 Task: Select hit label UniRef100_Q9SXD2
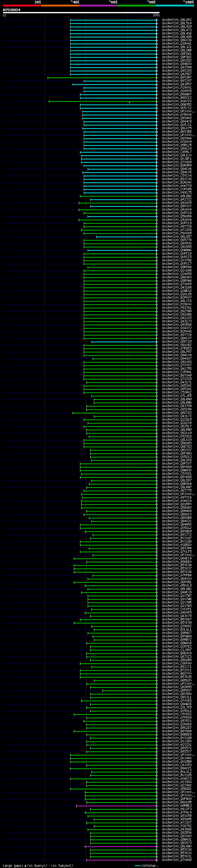tap(176, 60)
